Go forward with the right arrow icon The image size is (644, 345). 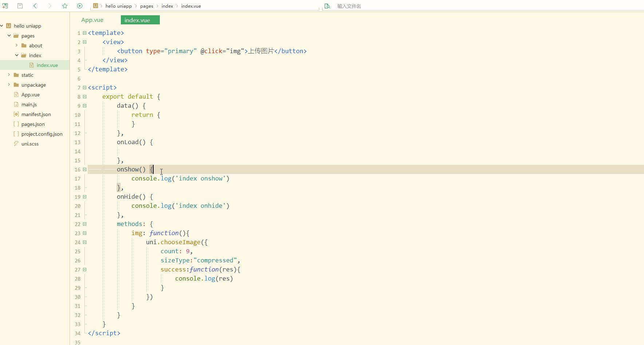tap(50, 6)
